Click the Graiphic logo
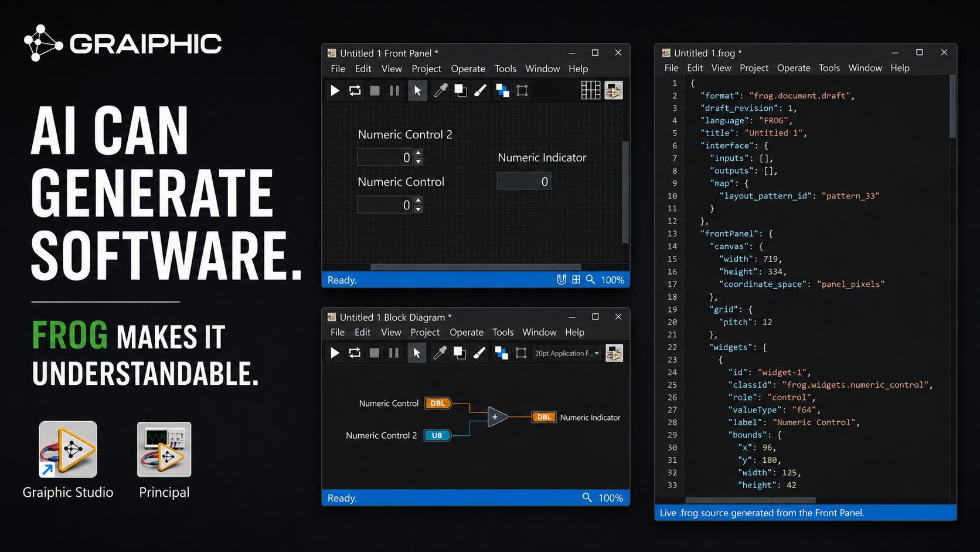This screenshot has height=552, width=980. pos(122,43)
